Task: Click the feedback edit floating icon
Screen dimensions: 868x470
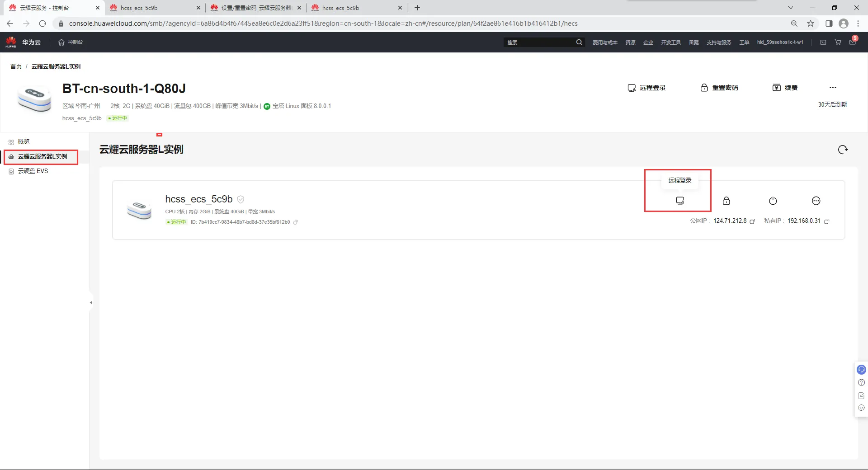Action: (x=861, y=395)
